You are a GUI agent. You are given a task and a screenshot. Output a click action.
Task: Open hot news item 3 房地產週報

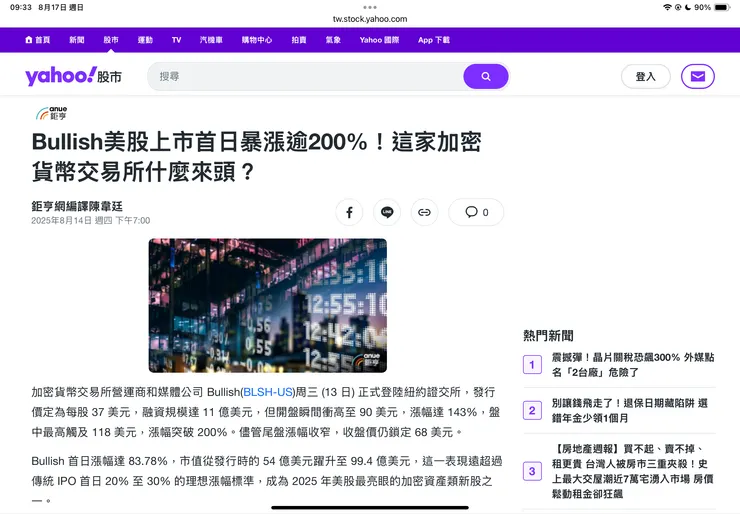click(x=632, y=471)
